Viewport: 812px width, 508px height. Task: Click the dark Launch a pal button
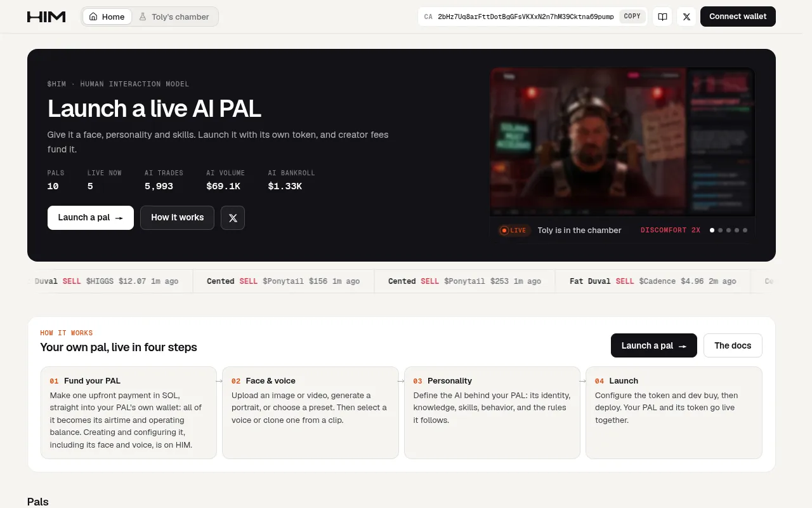point(654,345)
